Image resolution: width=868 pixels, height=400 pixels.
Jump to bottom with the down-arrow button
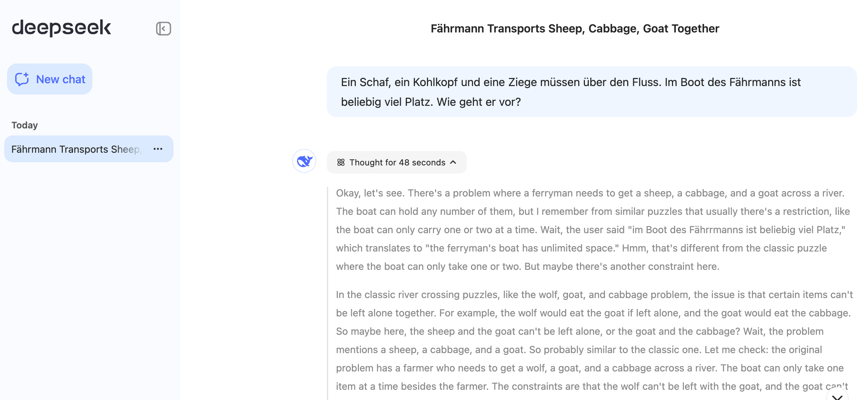[837, 395]
